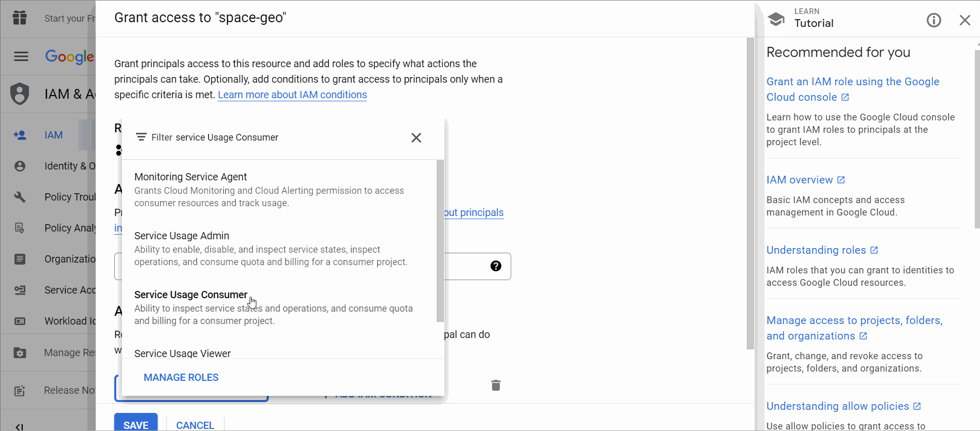This screenshot has height=431, width=980.
Task: Clear the role filter with the X
Action: pos(416,137)
